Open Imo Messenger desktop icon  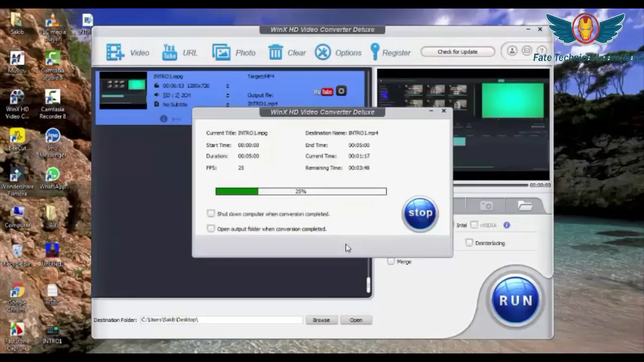pos(52,143)
